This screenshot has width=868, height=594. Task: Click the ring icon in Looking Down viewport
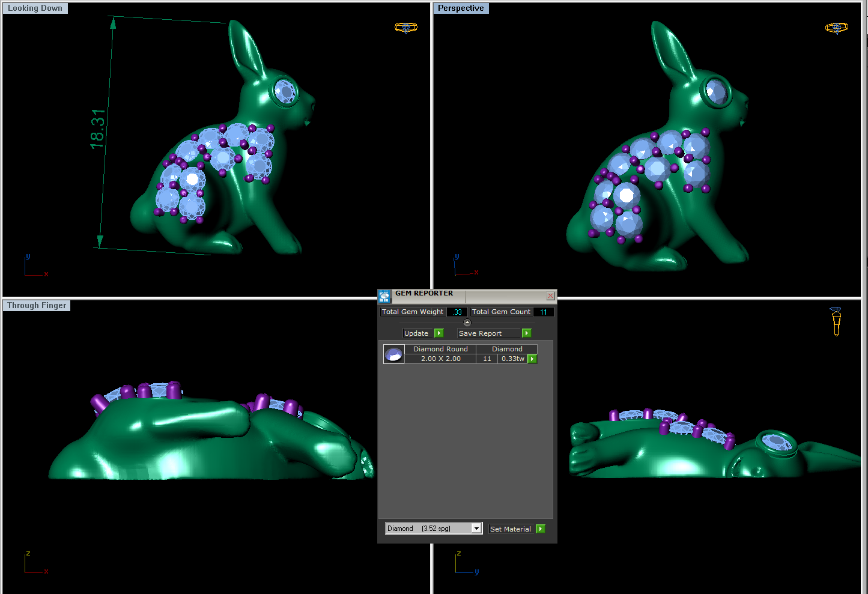point(406,28)
